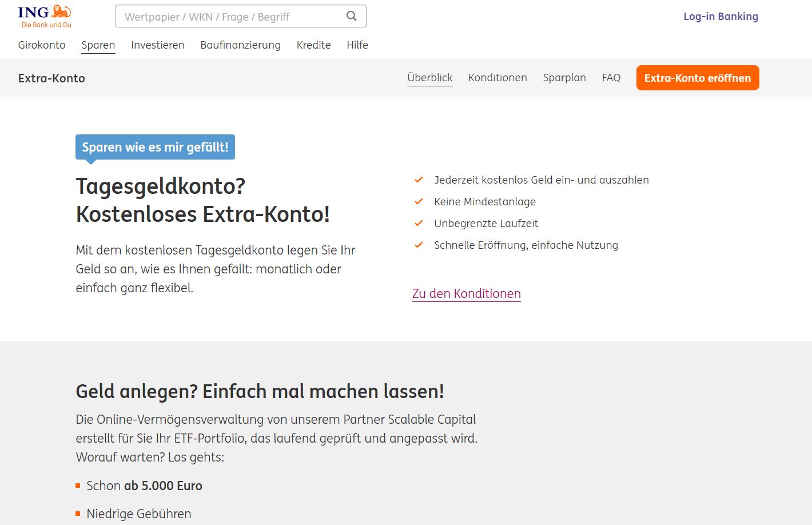Follow the Zu den Konditionen link

click(467, 294)
